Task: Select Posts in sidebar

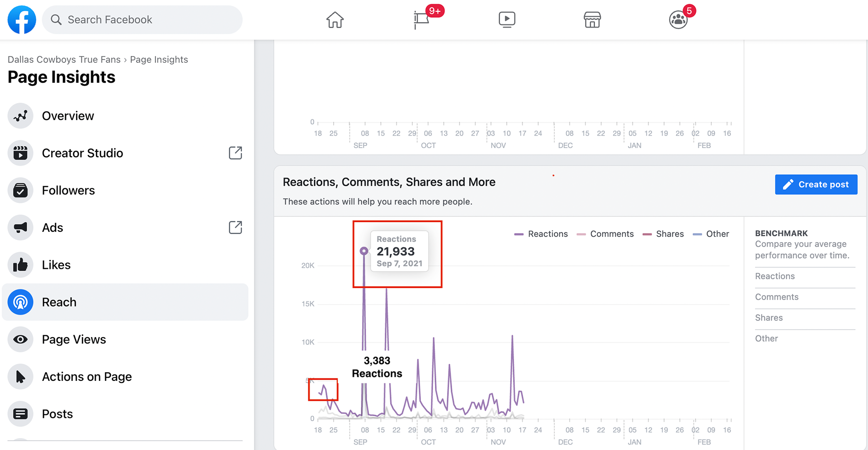Action: 125,414
